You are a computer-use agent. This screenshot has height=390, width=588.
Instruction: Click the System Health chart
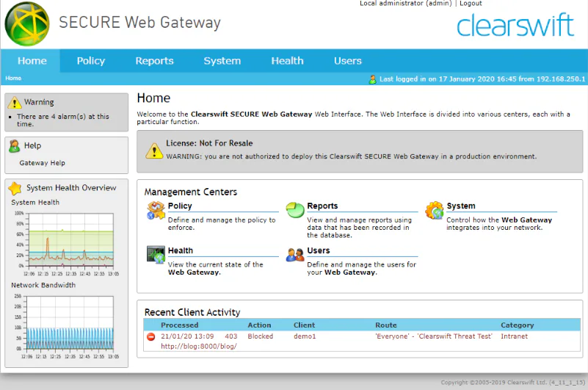66,243
